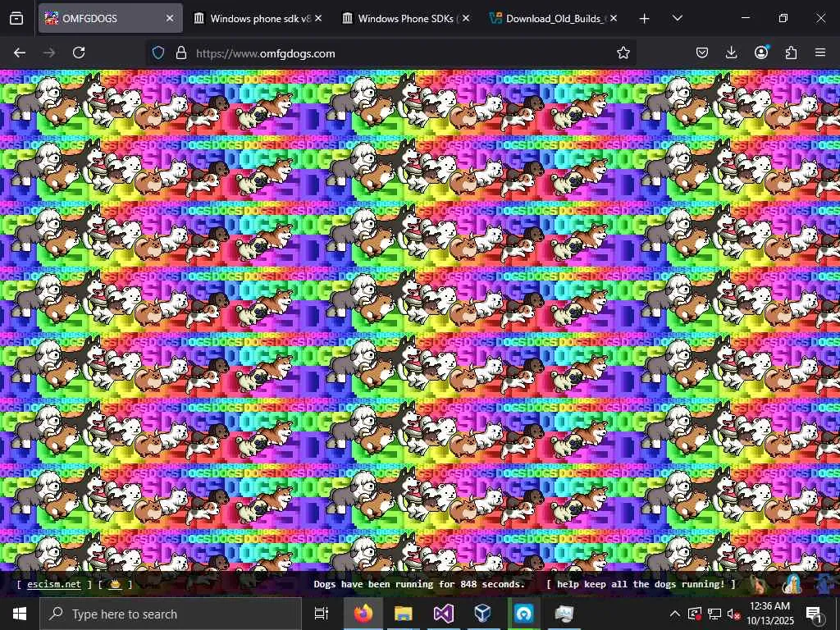Image resolution: width=840 pixels, height=630 pixels.
Task: Close the Windows Phone SDKs tab
Action: pos(466,18)
